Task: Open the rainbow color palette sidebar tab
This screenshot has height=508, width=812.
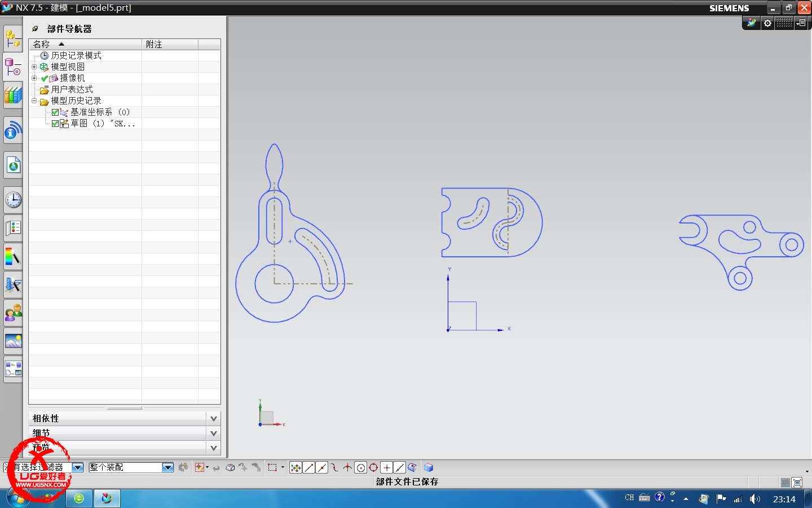Action: (12, 256)
